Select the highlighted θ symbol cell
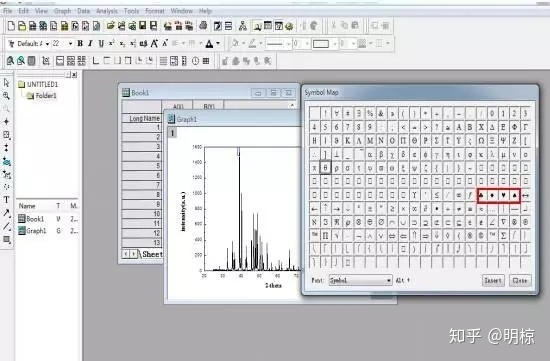Screen dimensions: 550x361 click(326, 168)
